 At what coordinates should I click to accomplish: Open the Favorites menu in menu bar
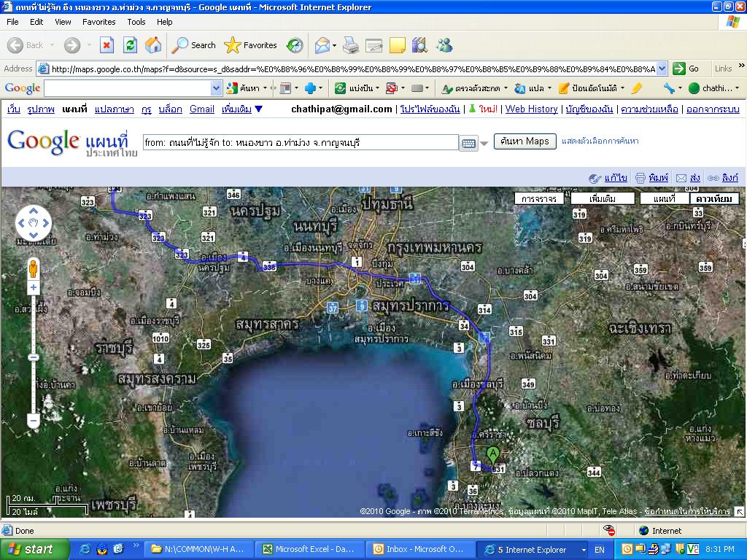point(98,22)
